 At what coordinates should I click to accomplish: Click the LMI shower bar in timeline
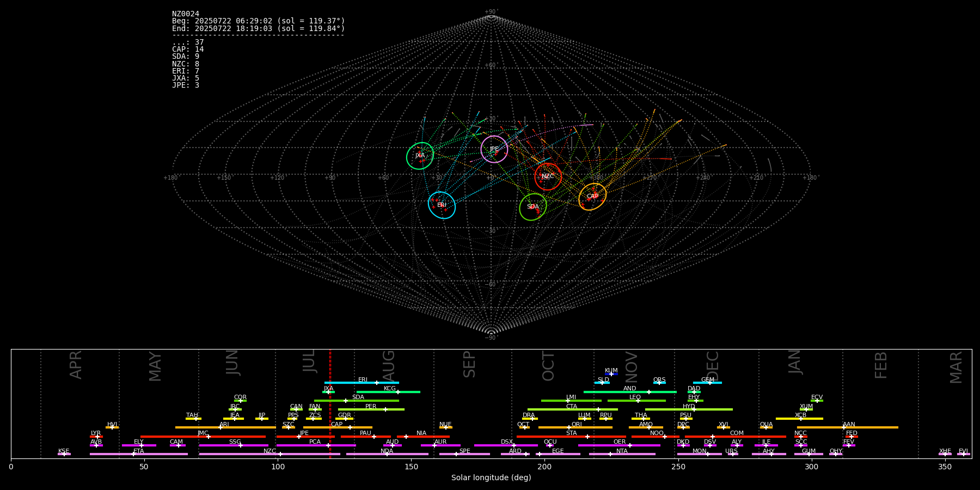pos(571,401)
